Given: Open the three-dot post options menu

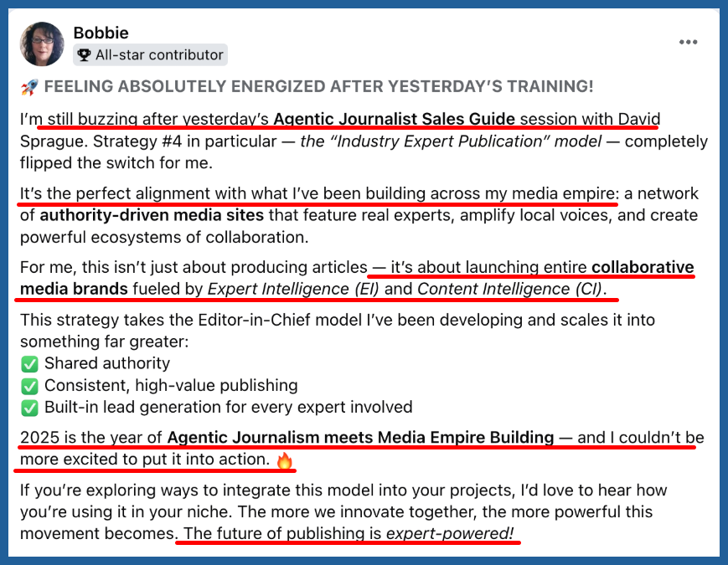Looking at the screenshot, I should tap(688, 43).
